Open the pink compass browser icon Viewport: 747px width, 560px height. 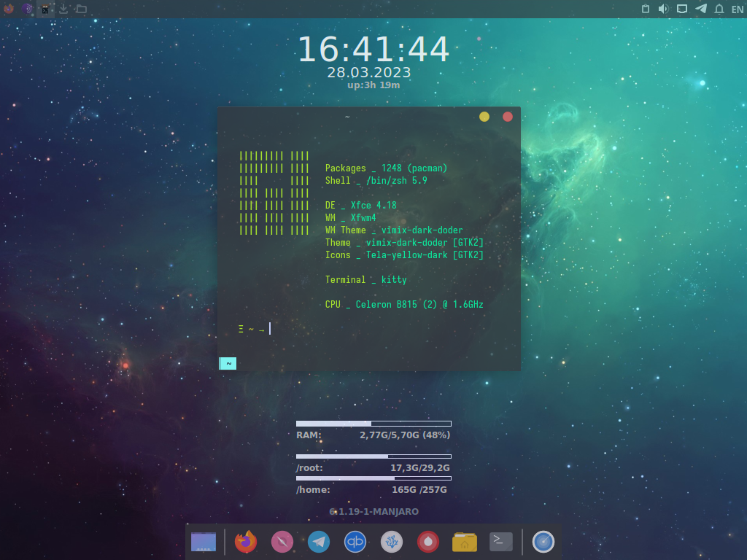(282, 542)
